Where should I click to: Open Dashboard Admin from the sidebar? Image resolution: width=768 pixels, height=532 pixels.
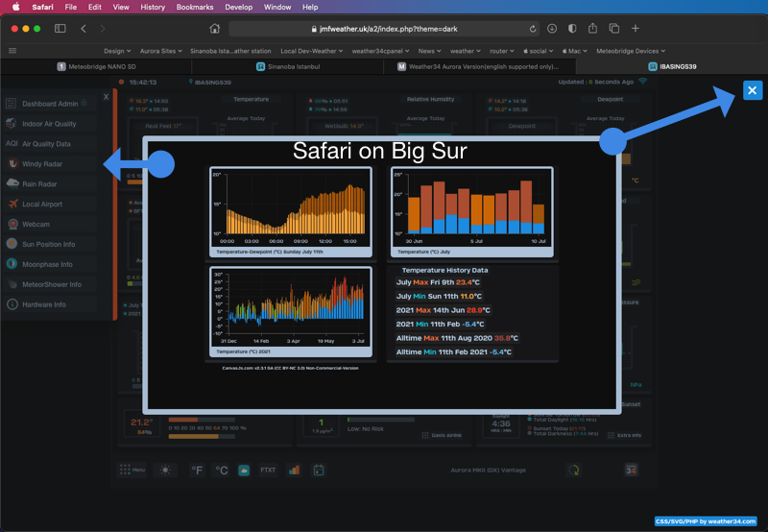coord(50,104)
